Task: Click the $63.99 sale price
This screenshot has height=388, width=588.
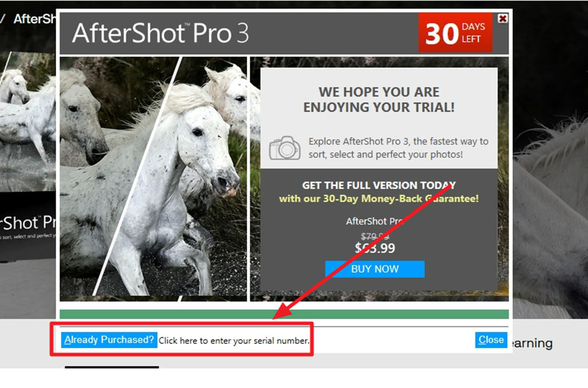Action: 375,248
